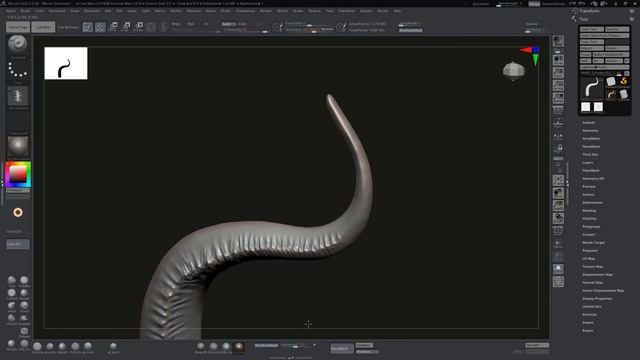This screenshot has width=640, height=360.
Task: Enable Mrgb paint mode
Action: point(176,24)
